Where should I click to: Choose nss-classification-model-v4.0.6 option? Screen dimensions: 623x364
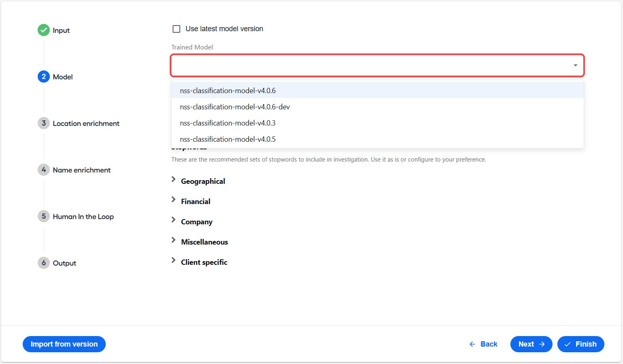coord(378,90)
